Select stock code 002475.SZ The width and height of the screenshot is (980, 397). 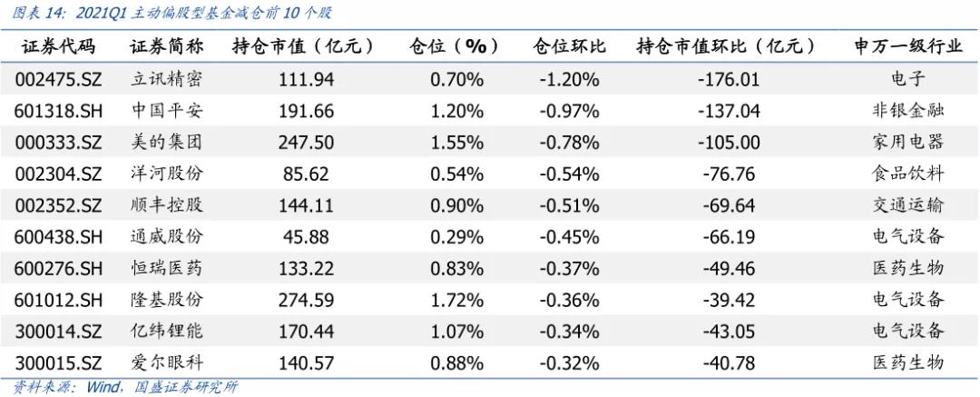(58, 79)
